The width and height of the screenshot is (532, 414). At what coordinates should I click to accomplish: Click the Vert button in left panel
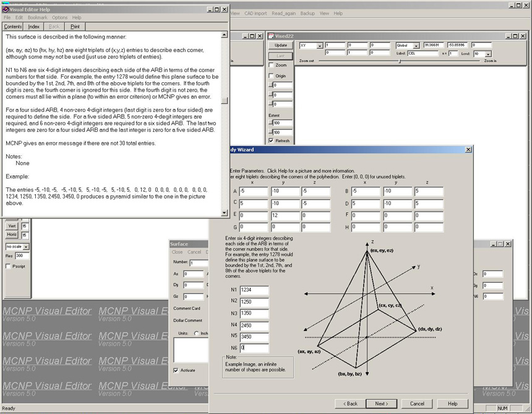coord(12,226)
